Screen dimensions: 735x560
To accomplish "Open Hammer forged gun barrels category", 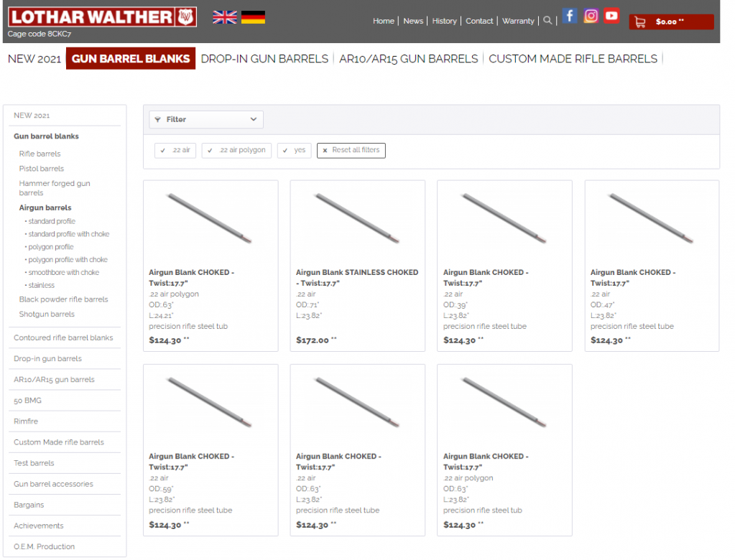I will pos(55,188).
